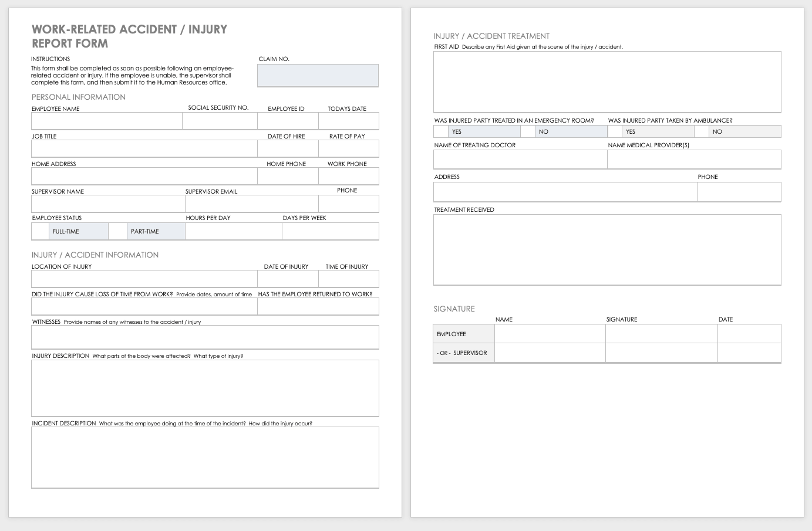Image resolution: width=812 pixels, height=531 pixels.
Task: Check the Full-Time employee status box
Action: (40, 232)
